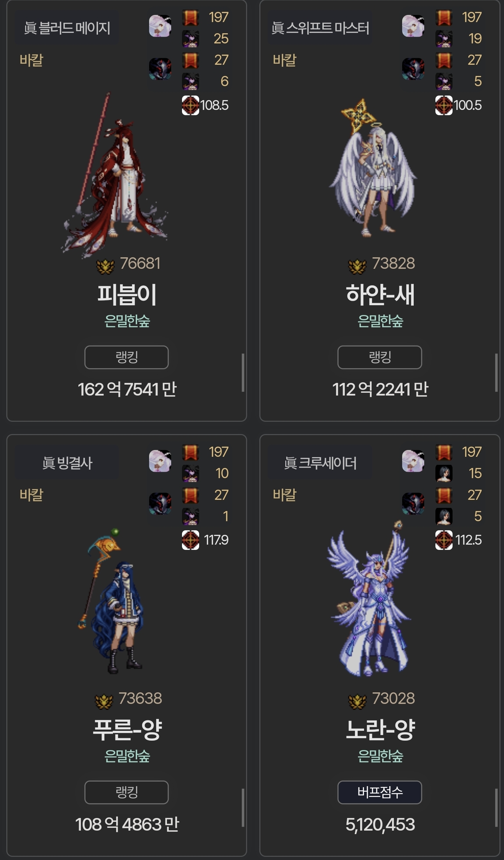Select the 眞 크루세이더 class tag
This screenshot has width=504, height=860.
320,463
